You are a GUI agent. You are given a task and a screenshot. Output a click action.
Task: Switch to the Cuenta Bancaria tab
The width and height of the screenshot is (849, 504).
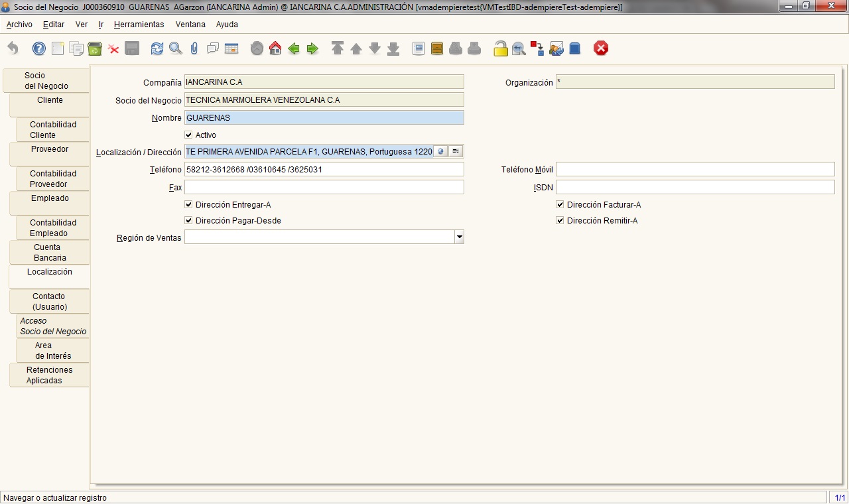coord(50,252)
